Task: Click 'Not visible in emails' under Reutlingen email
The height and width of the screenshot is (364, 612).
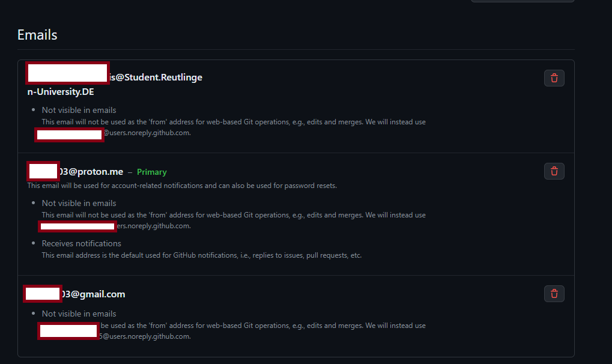Action: (x=79, y=110)
